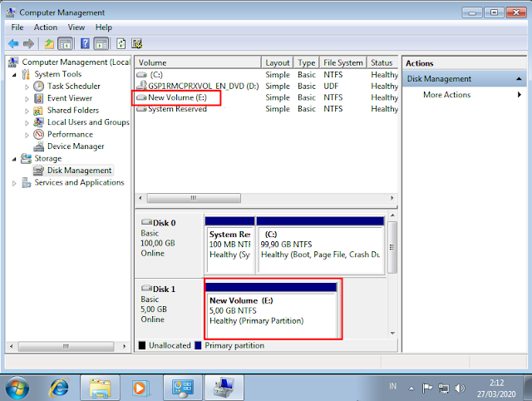The height and width of the screenshot is (401, 532).
Task: Click the Disk settings toolbar icon
Action: point(137,44)
